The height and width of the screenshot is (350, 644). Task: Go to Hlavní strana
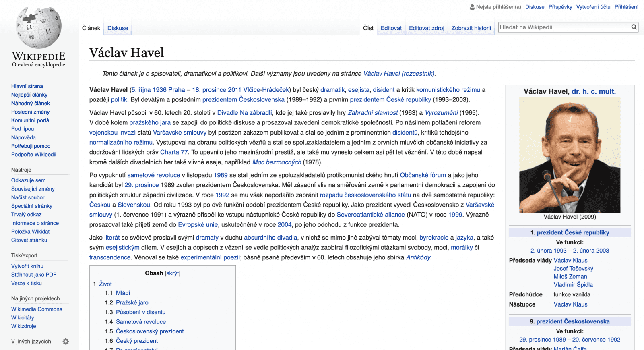(x=27, y=86)
